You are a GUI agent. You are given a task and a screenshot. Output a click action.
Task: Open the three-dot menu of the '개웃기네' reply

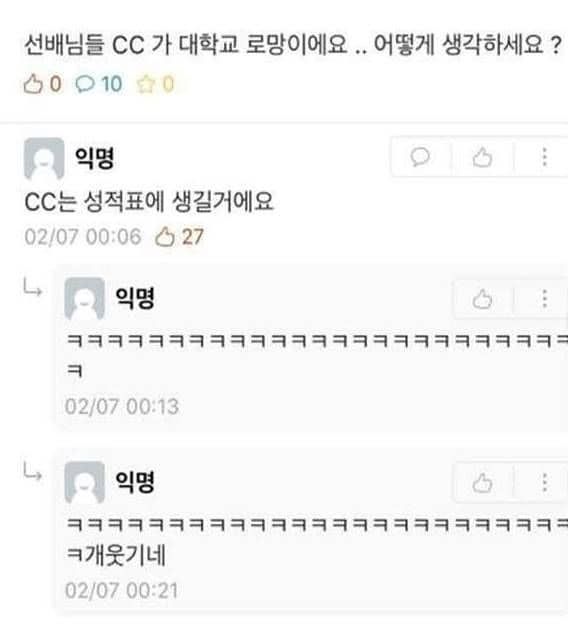tap(544, 483)
